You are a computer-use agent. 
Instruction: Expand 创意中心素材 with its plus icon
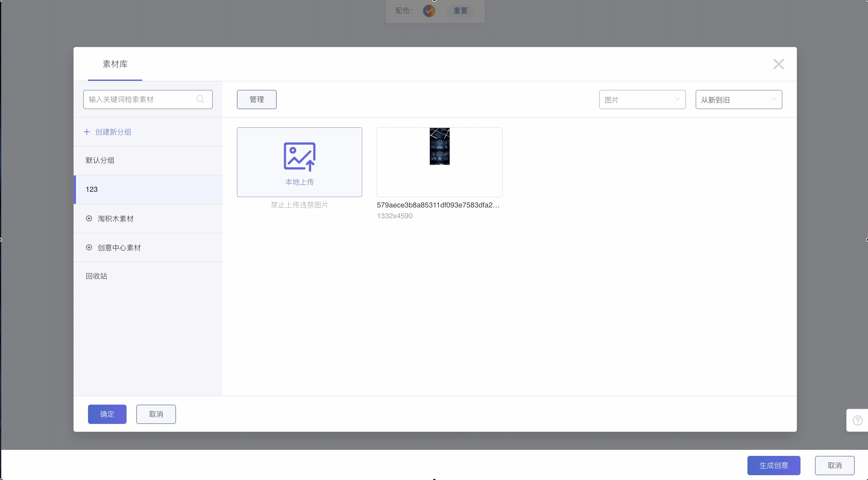click(89, 248)
